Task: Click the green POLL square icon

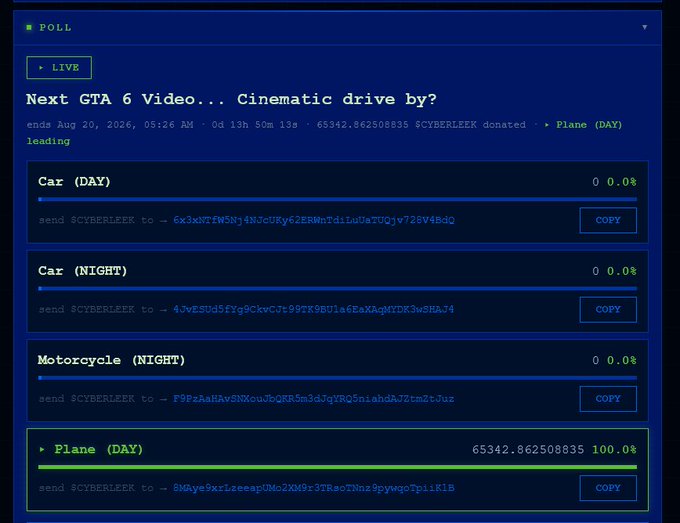Action: tap(29, 27)
